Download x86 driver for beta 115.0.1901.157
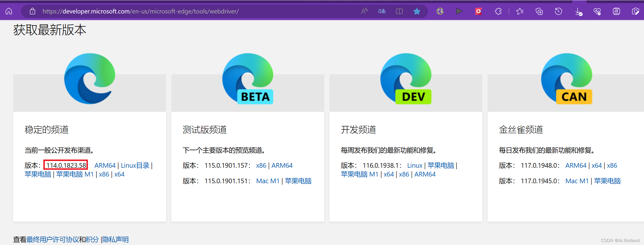Screen dimensions: 644x245 [261, 165]
